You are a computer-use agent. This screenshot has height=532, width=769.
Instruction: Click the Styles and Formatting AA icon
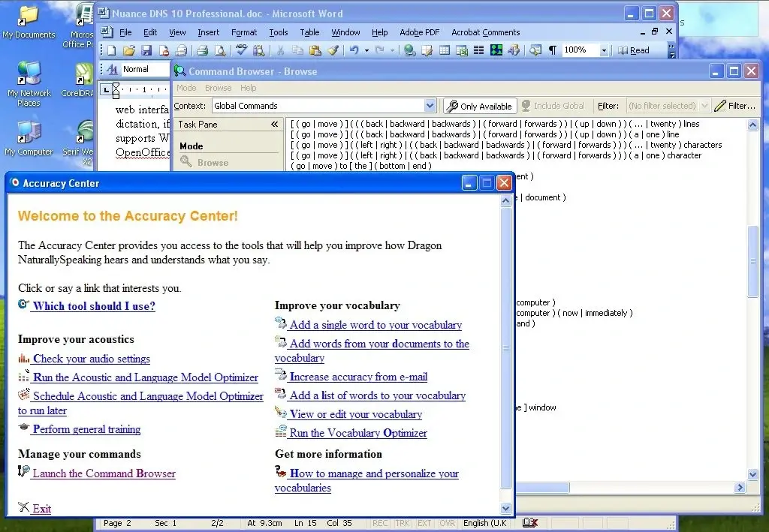click(x=112, y=69)
